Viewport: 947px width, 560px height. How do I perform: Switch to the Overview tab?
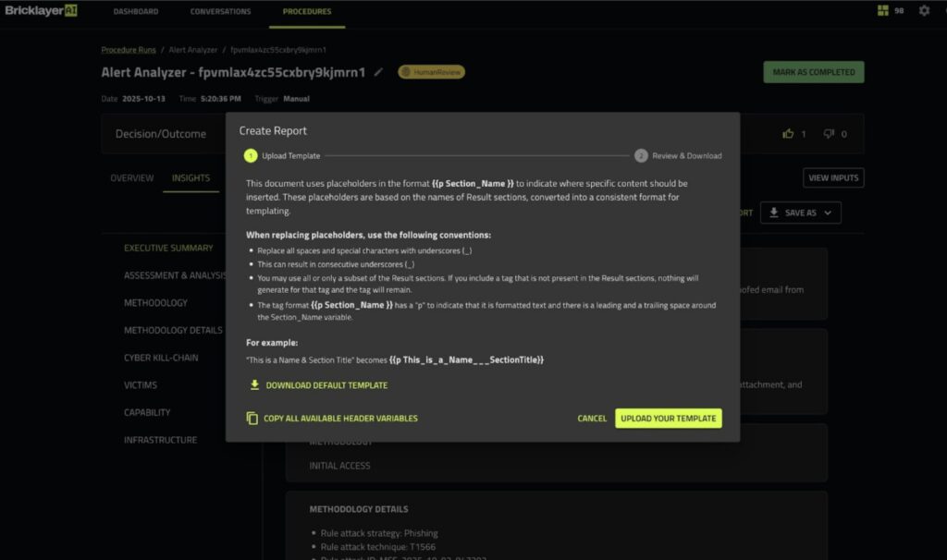[x=132, y=178]
